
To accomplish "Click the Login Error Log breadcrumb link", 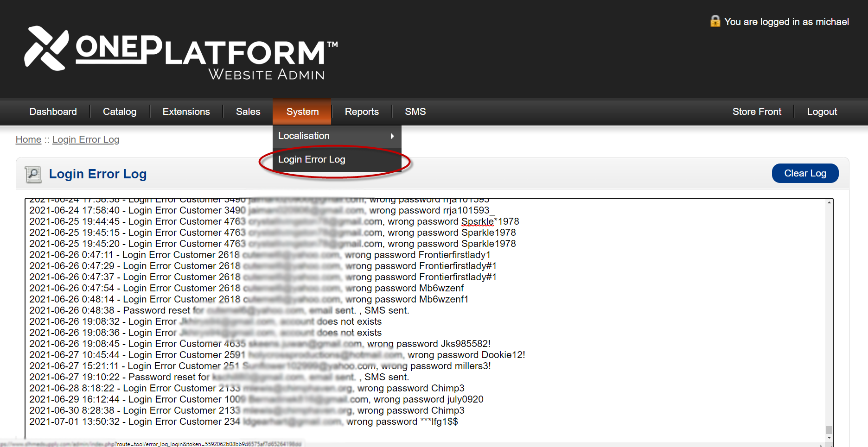I will point(86,139).
